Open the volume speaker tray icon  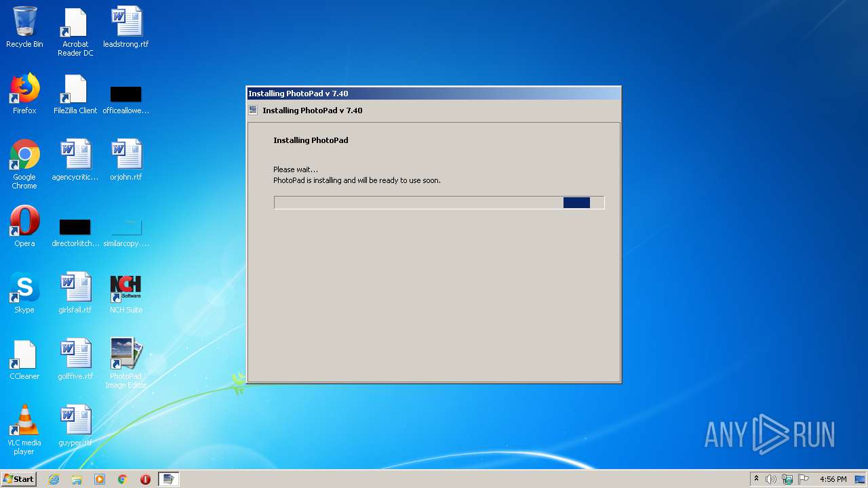(771, 479)
